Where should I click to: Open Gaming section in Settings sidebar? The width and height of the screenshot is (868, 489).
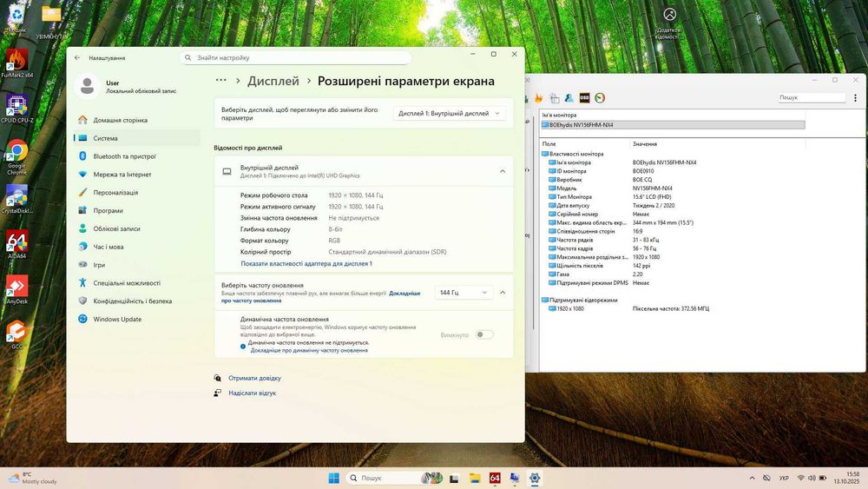[136, 265]
